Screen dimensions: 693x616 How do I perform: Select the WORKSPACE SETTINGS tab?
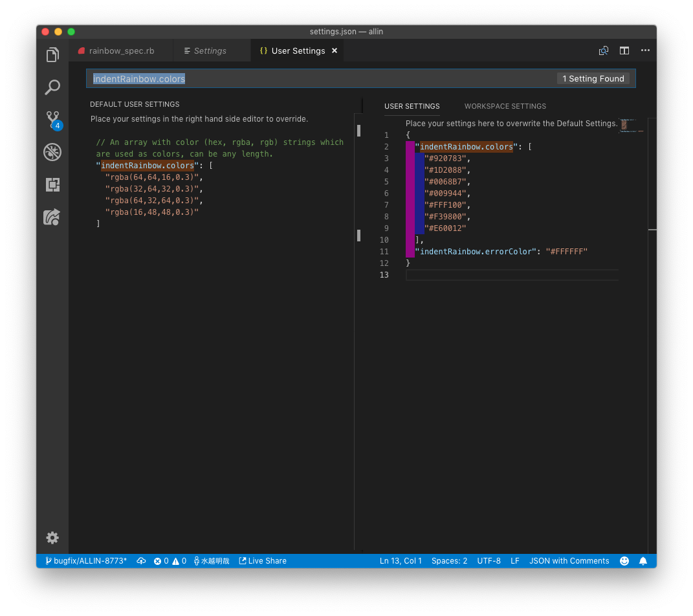[505, 106]
